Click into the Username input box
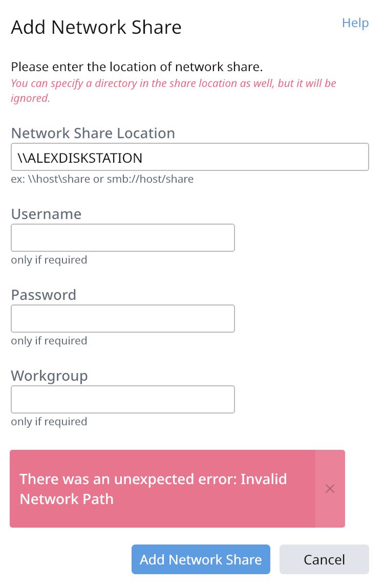The height and width of the screenshot is (588, 385). (123, 238)
